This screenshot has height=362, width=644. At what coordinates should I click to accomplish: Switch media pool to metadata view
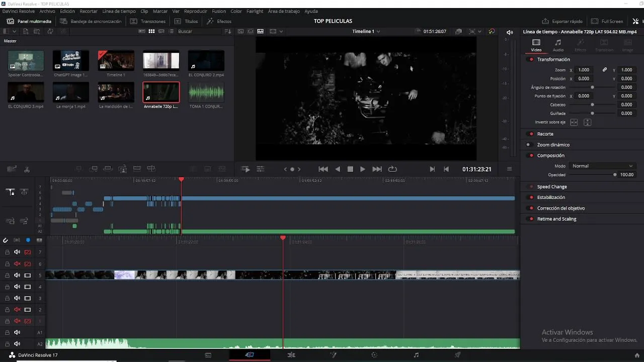[142, 31]
